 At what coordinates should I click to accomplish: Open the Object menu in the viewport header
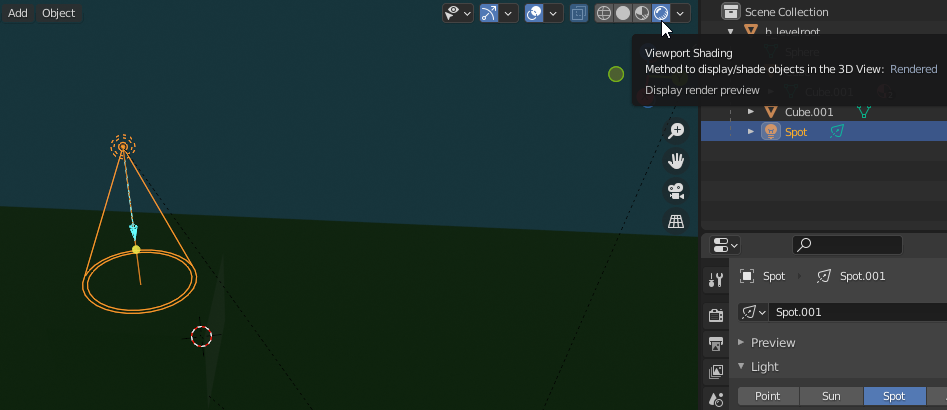(x=59, y=13)
